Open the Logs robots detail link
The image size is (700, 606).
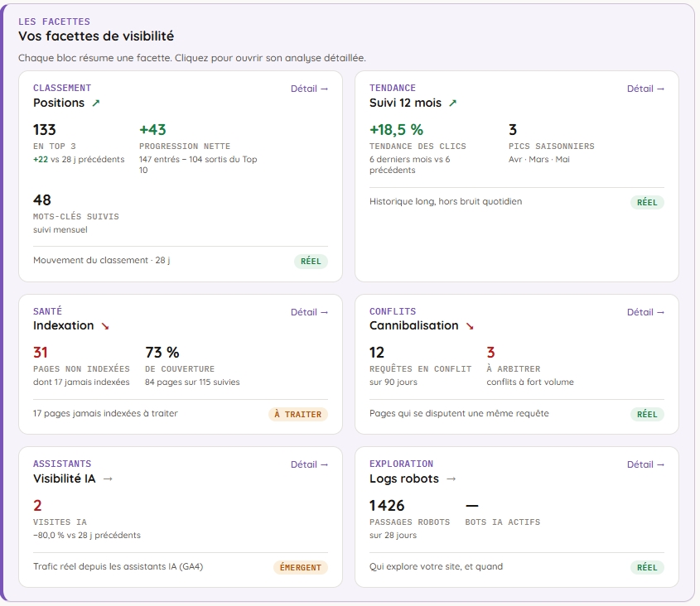(x=645, y=464)
